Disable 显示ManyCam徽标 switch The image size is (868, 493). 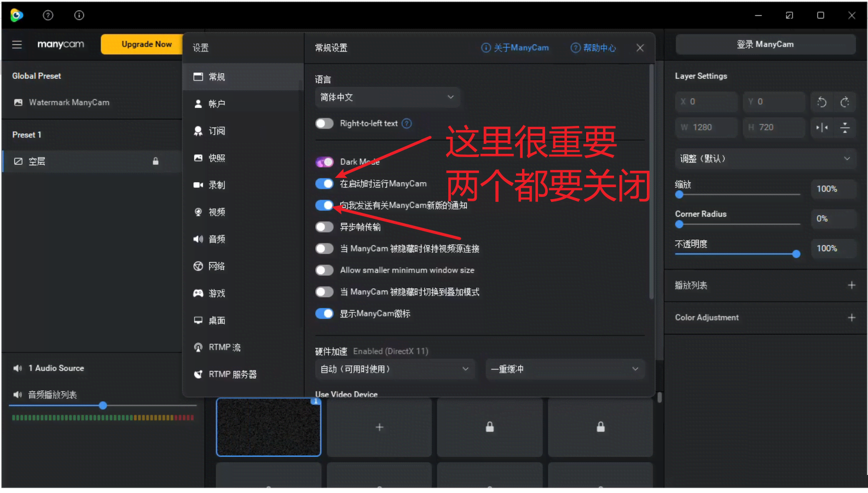tap(325, 314)
